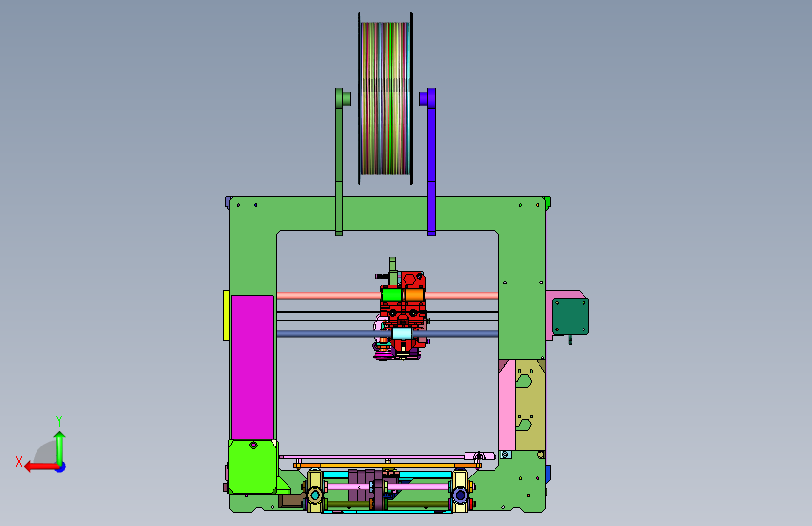This screenshot has height=526, width=812.
Task: Click the green Y axis arrow of the triad
Action: point(60,448)
